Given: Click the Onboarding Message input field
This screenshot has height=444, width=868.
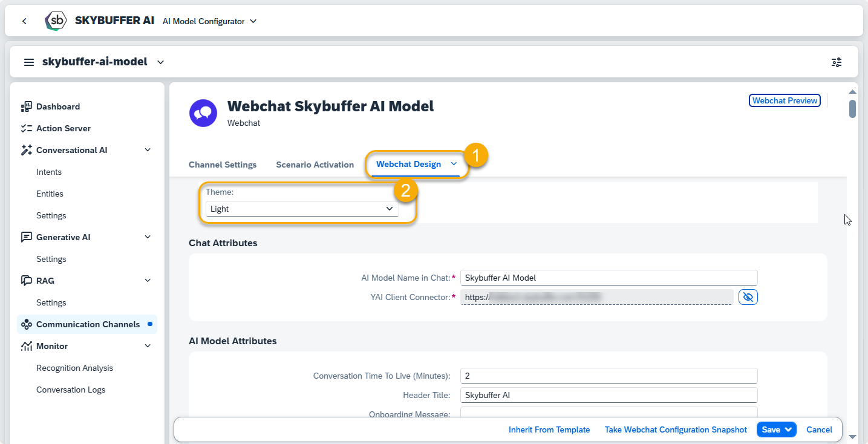Looking at the screenshot, I should (609, 412).
